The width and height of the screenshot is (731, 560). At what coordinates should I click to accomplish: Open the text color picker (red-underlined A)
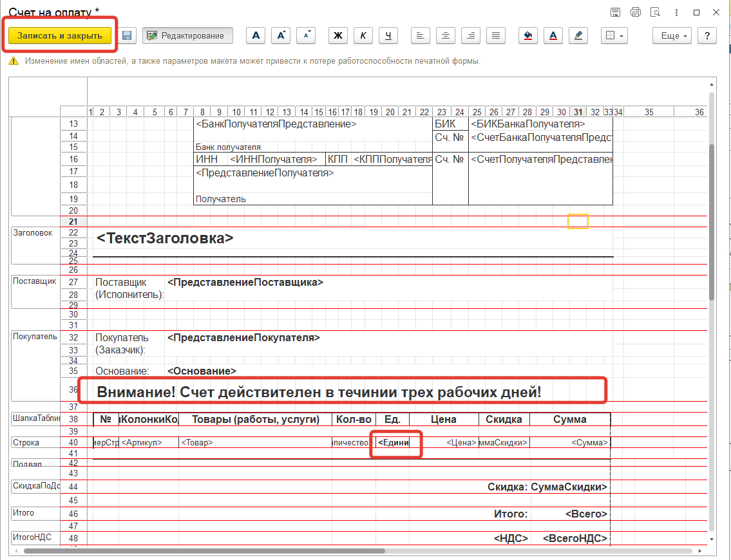[x=553, y=35]
